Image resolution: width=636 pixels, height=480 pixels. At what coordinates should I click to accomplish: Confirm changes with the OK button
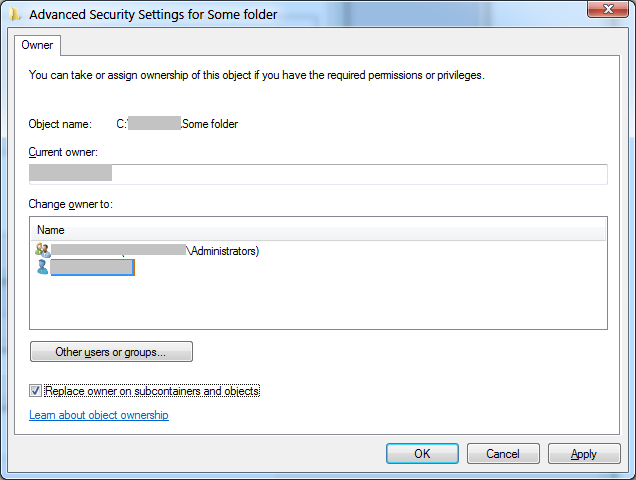point(422,454)
